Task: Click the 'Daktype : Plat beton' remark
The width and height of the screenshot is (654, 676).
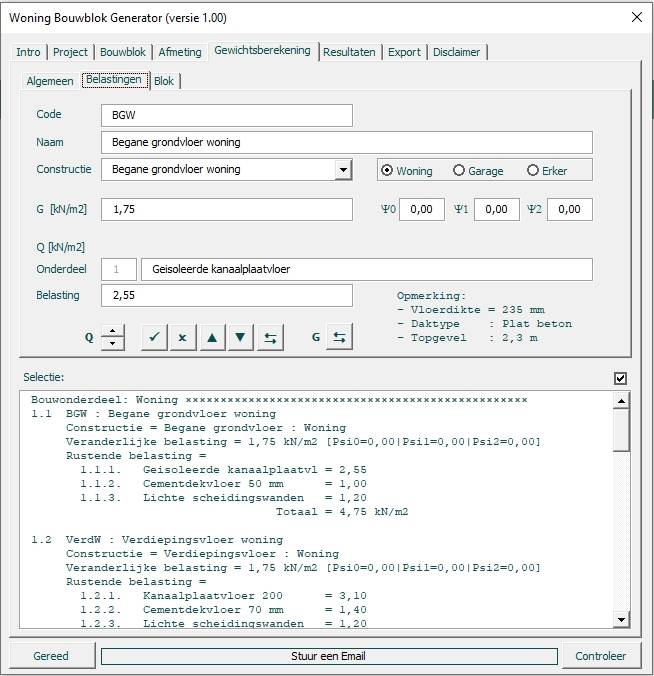Action: point(485,324)
